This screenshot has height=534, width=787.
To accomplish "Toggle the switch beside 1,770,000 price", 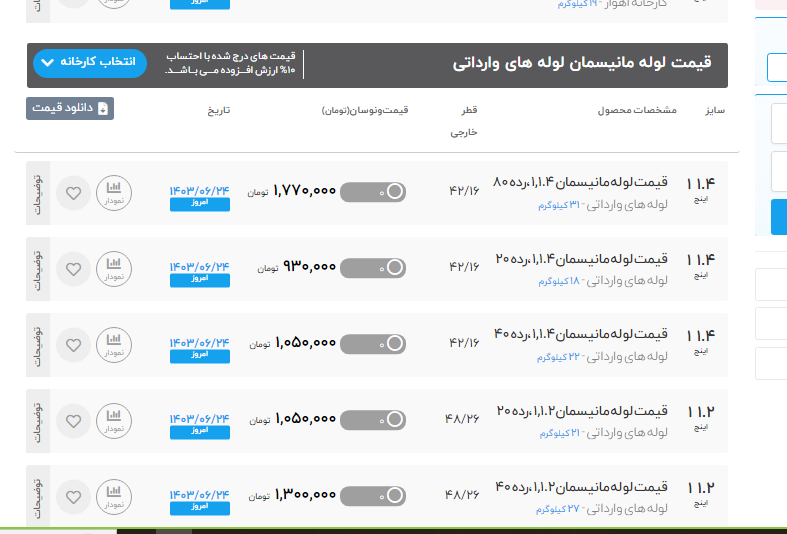I will tap(373, 192).
